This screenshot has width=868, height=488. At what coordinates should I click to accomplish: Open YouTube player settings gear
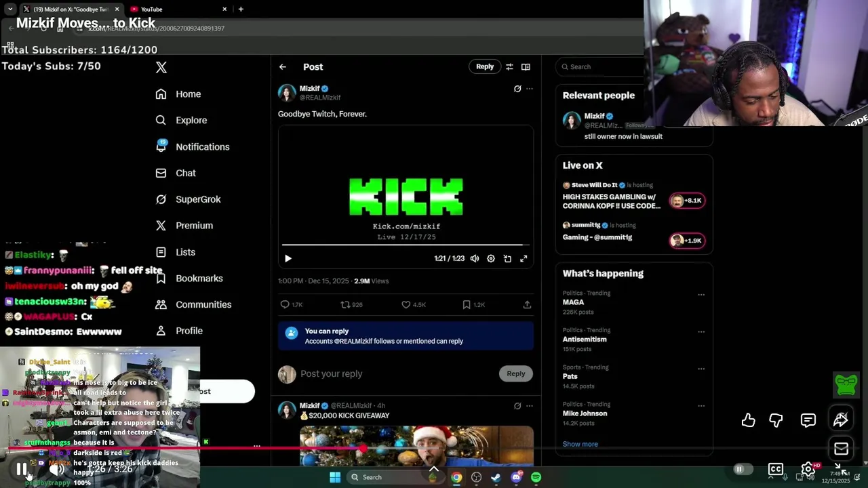point(808,469)
